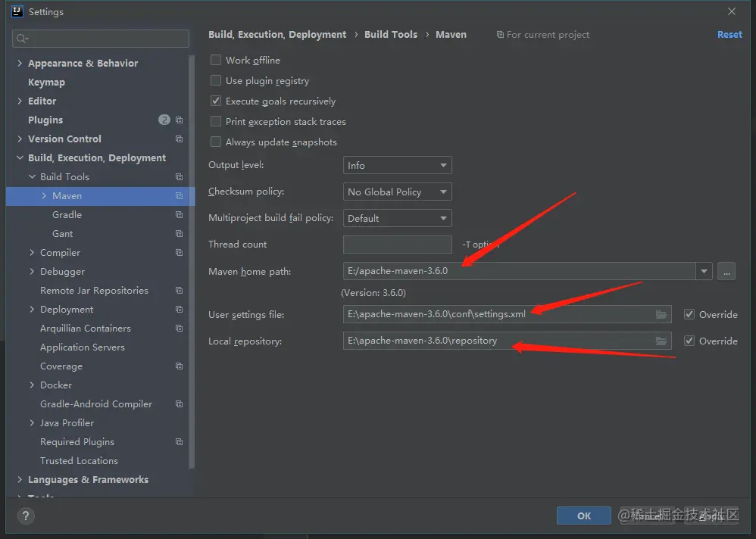
Task: Enable Print exception stack traces
Action: coord(216,121)
